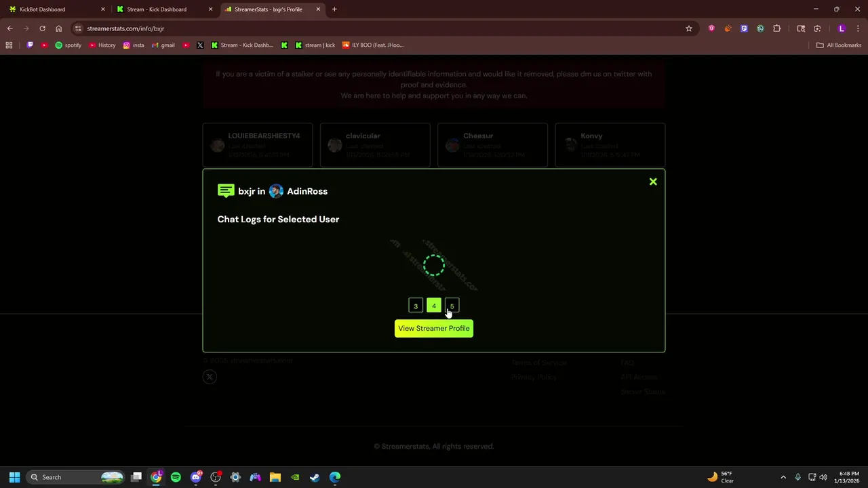
Task: Open tab search icon in toolbar
Action: tap(801, 28)
